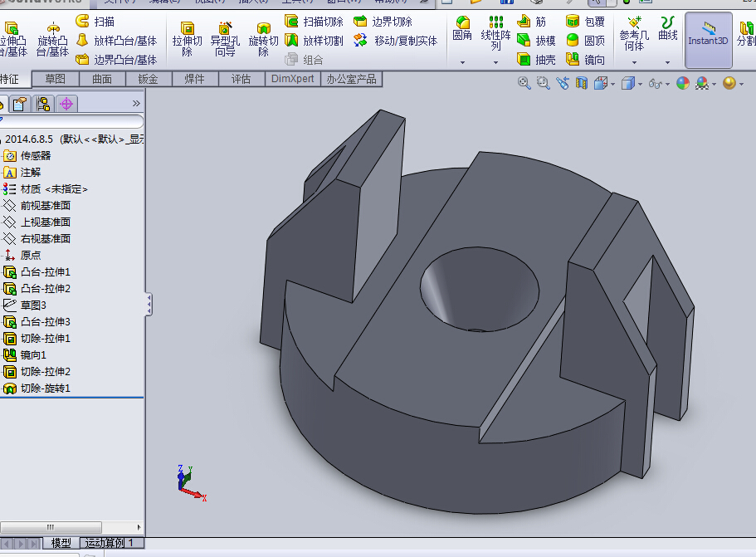756x557 pixels.
Task: Select 切除-旋转1 in the feature tree
Action: click(46, 388)
